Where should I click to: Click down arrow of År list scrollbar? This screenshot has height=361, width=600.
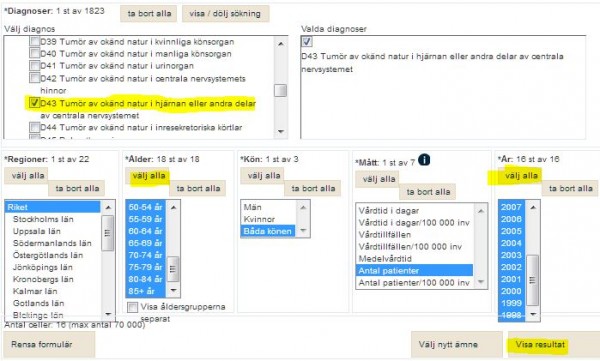533,314
